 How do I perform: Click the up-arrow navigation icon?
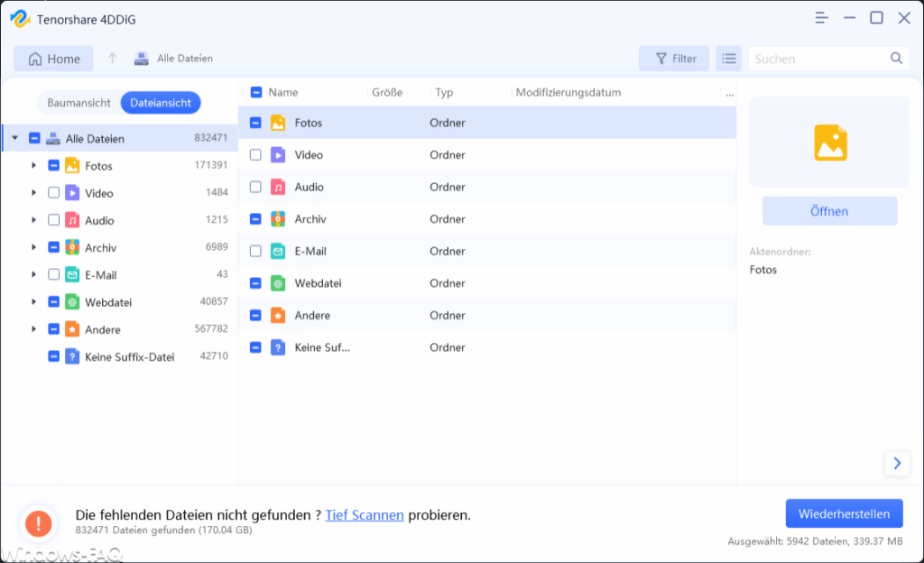click(x=112, y=58)
